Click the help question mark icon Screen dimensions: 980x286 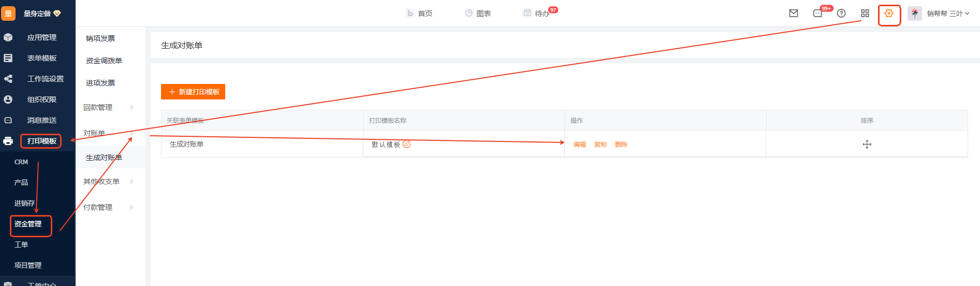point(841,13)
